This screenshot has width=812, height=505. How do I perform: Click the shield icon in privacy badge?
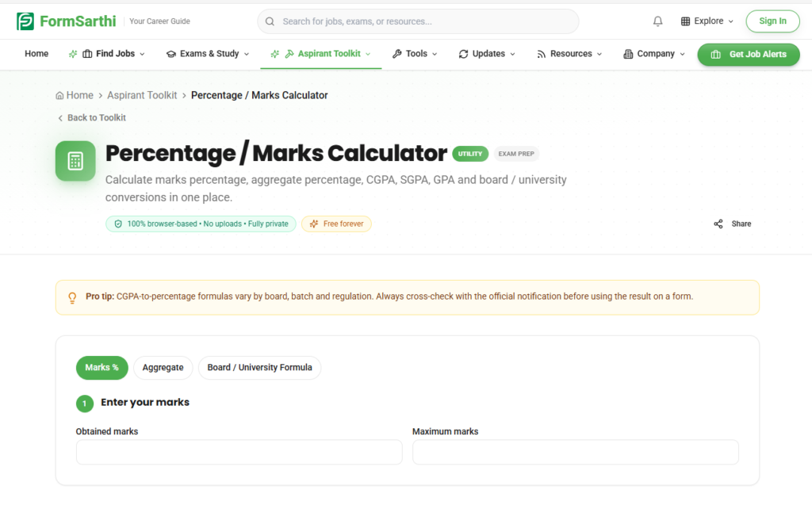coord(118,224)
